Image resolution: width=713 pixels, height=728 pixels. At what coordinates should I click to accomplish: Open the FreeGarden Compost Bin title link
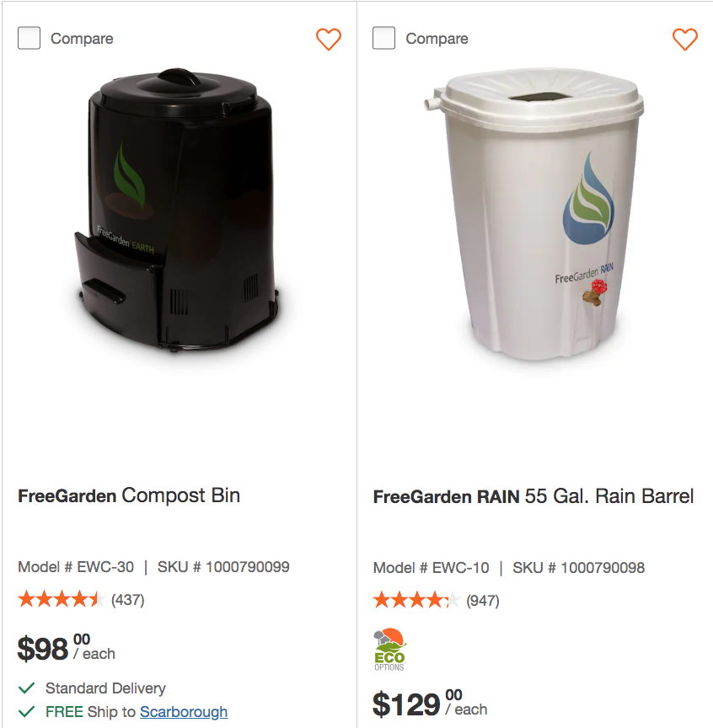point(129,495)
